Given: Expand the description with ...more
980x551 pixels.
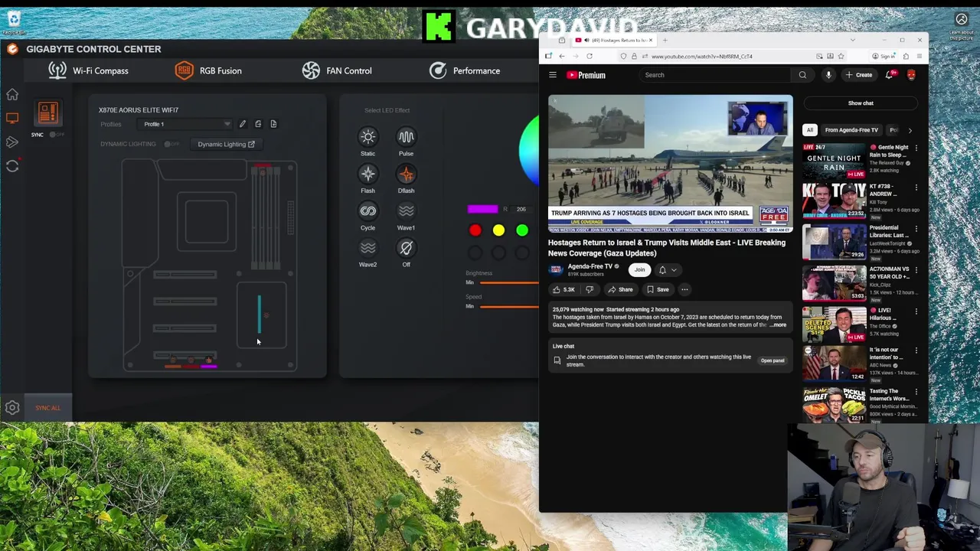Looking at the screenshot, I should [778, 324].
